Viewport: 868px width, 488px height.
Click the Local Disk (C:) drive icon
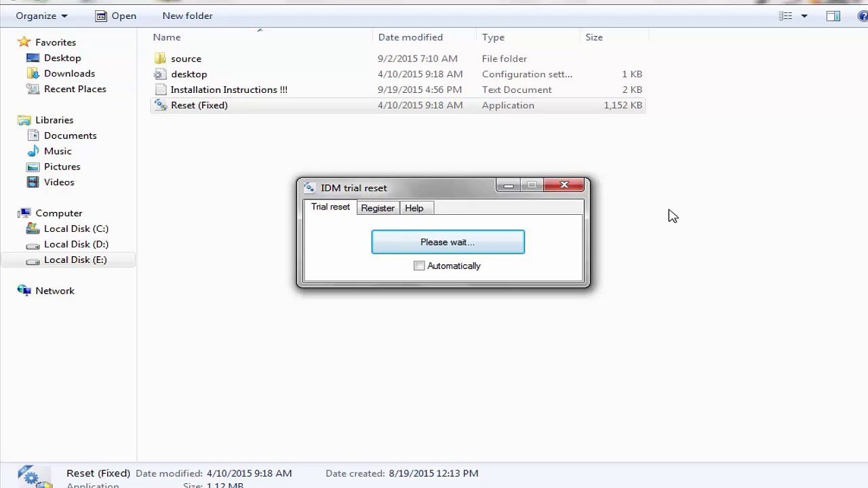coord(33,228)
